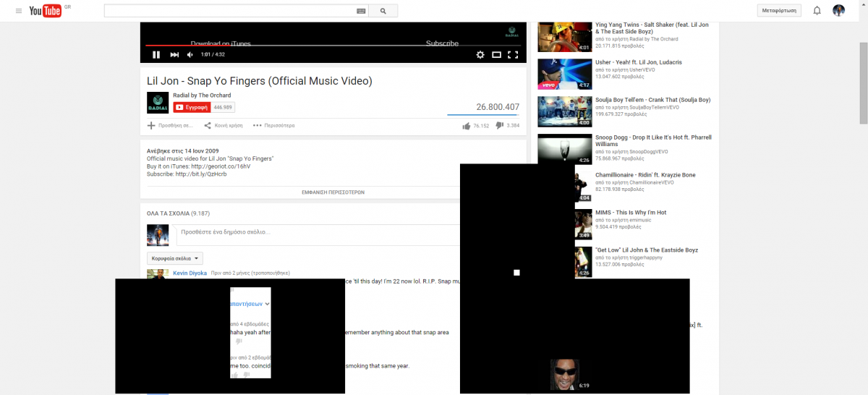Expand description with ΕΜΦΑΝΙΣΗ ΠΕΡΙΣΣΟΤΕΡΩΝ

[x=333, y=192]
